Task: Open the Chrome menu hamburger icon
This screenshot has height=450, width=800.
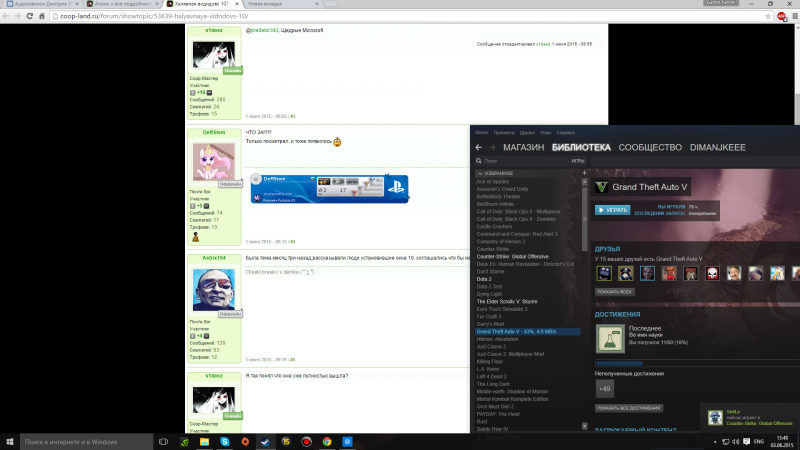Action: click(x=794, y=16)
